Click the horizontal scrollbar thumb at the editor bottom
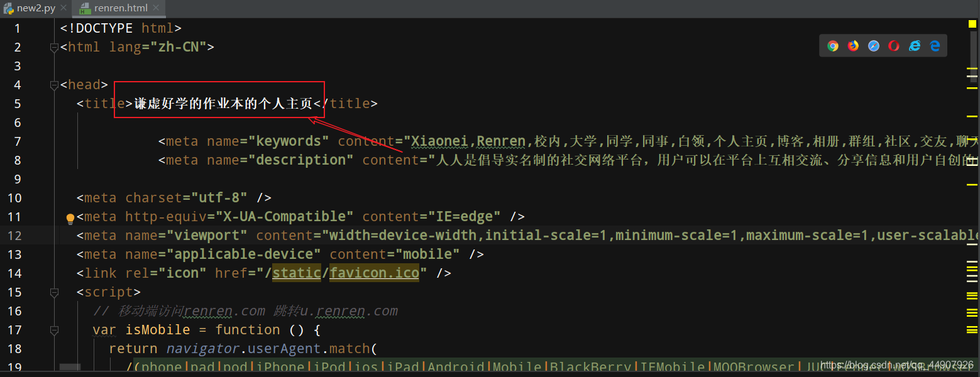This screenshot has height=377, width=980. point(70,367)
